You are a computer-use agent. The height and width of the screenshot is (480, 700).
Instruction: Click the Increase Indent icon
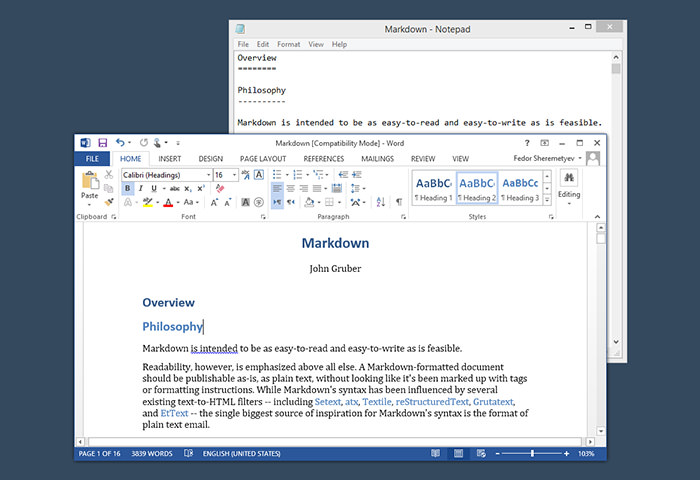click(x=357, y=175)
